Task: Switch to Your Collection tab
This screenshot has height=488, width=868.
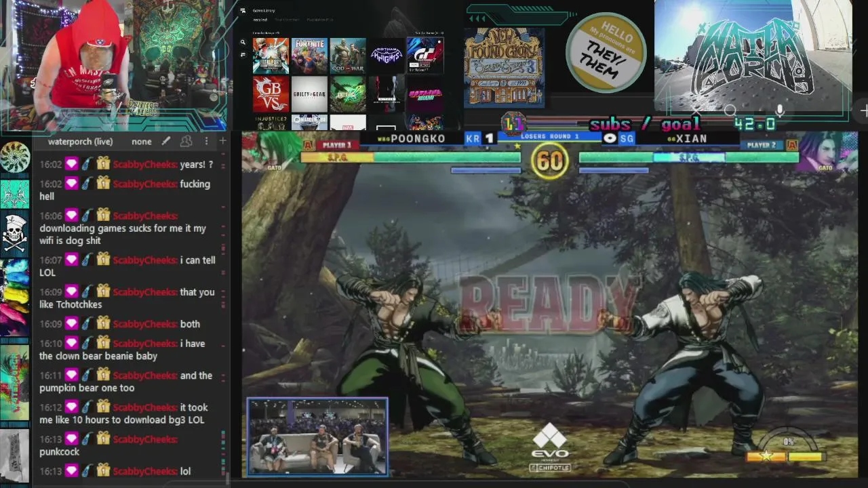Action: [x=287, y=20]
